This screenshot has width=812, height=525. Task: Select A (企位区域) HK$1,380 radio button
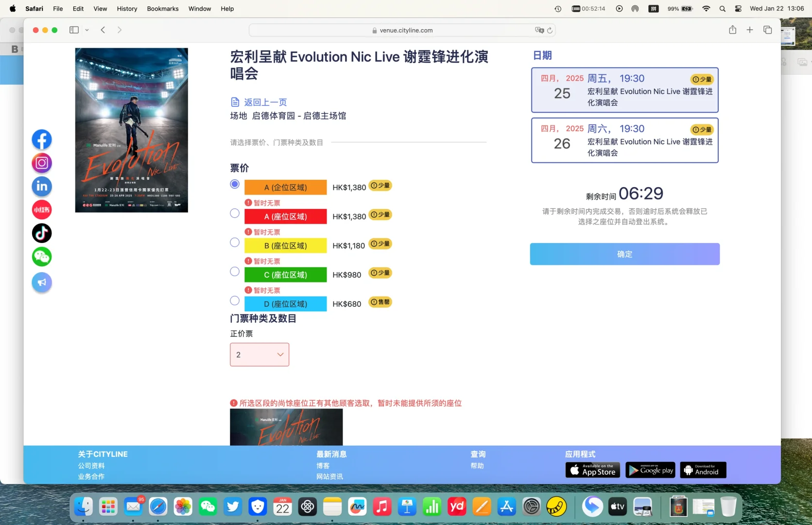[x=235, y=184]
